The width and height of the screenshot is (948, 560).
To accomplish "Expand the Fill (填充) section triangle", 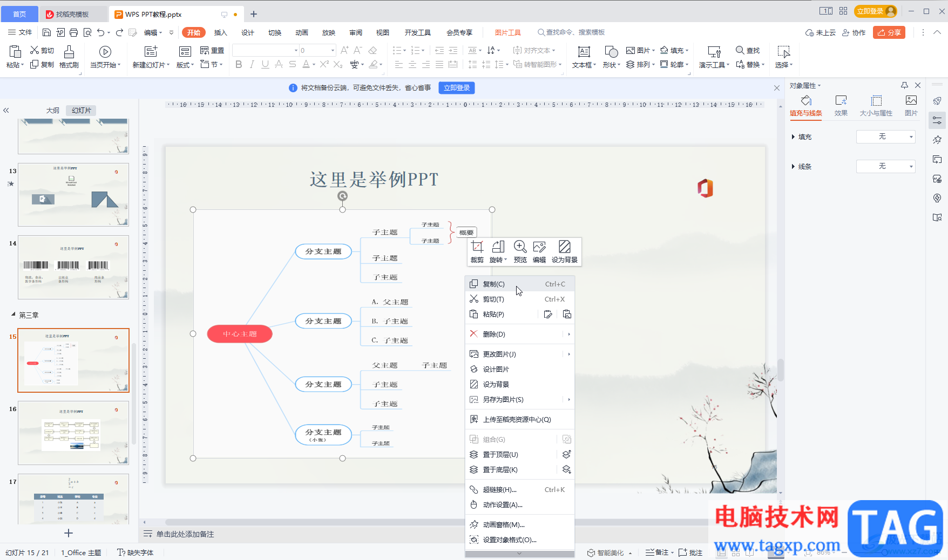I will 793,137.
